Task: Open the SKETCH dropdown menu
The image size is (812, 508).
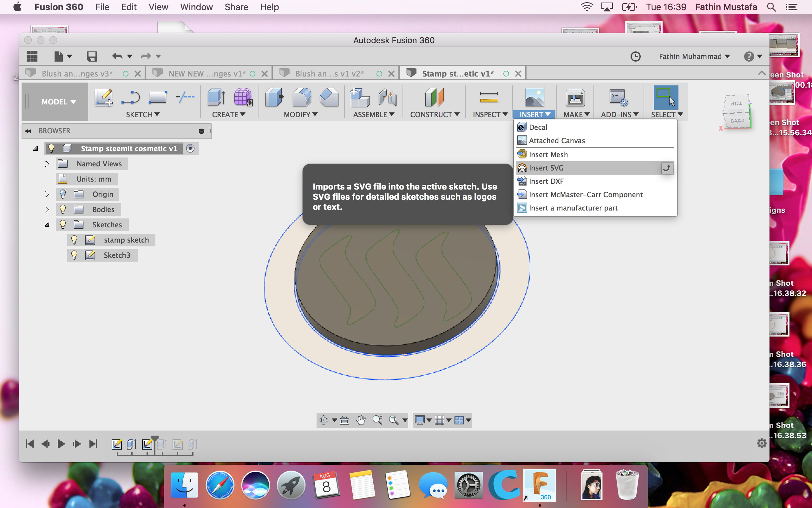Action: point(143,115)
